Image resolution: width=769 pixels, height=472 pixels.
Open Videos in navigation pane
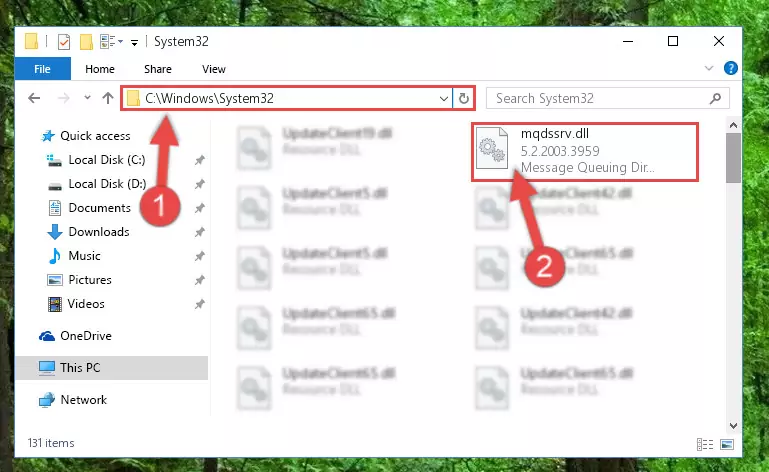(86, 304)
